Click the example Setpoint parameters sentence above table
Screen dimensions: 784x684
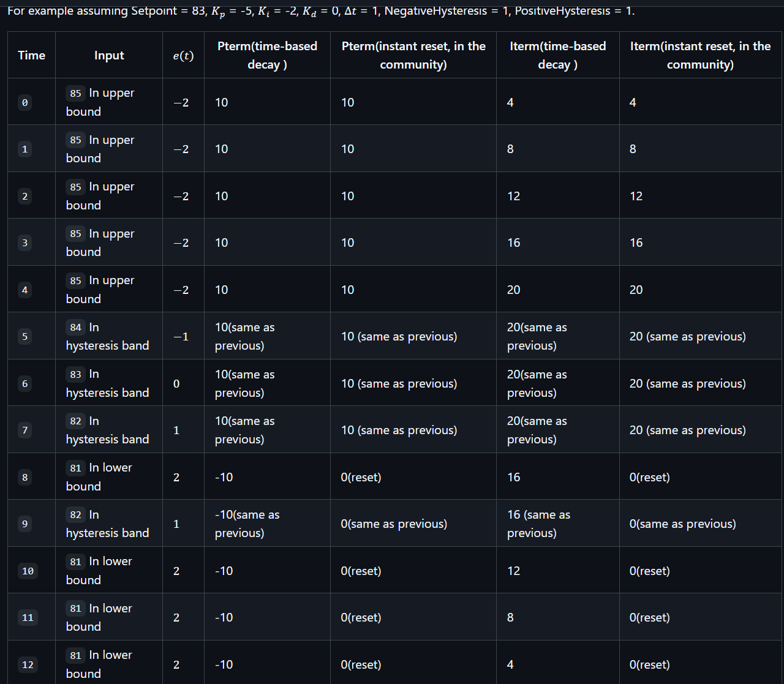click(x=321, y=11)
